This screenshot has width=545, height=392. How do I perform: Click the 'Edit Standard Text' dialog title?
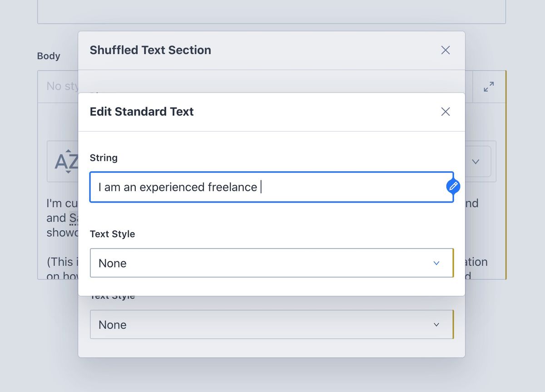pos(142,112)
